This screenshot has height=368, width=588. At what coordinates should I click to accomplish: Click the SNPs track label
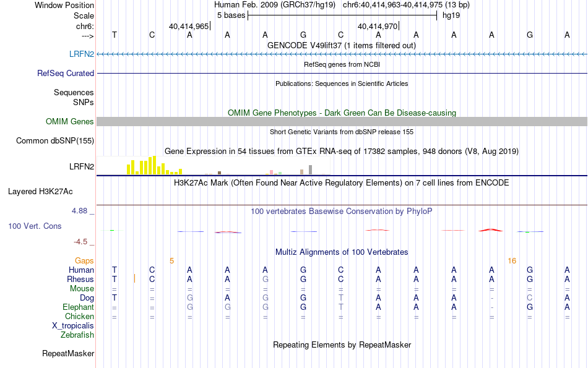click(x=84, y=102)
